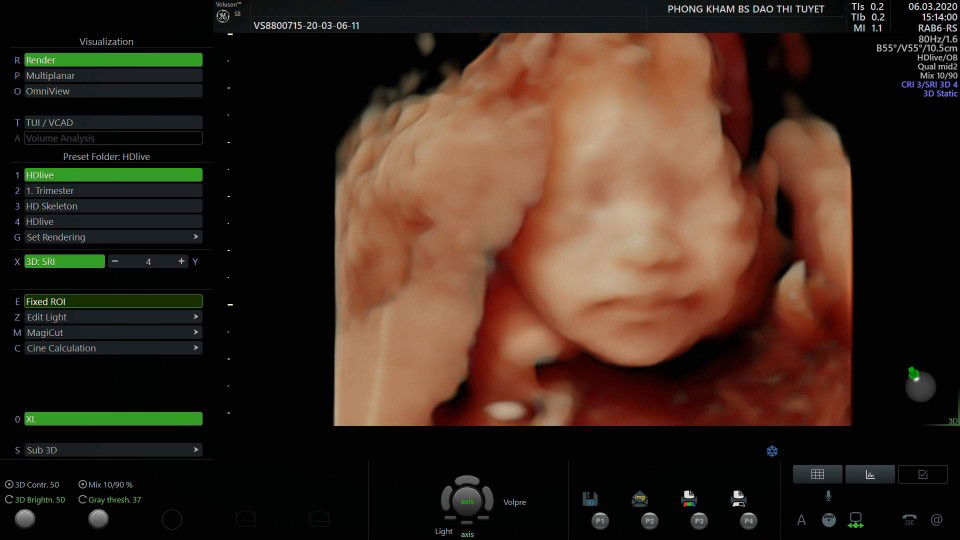Viewport: 960px width, 540px height.
Task: Click the P1 save-to-disk icon
Action: tap(590, 498)
